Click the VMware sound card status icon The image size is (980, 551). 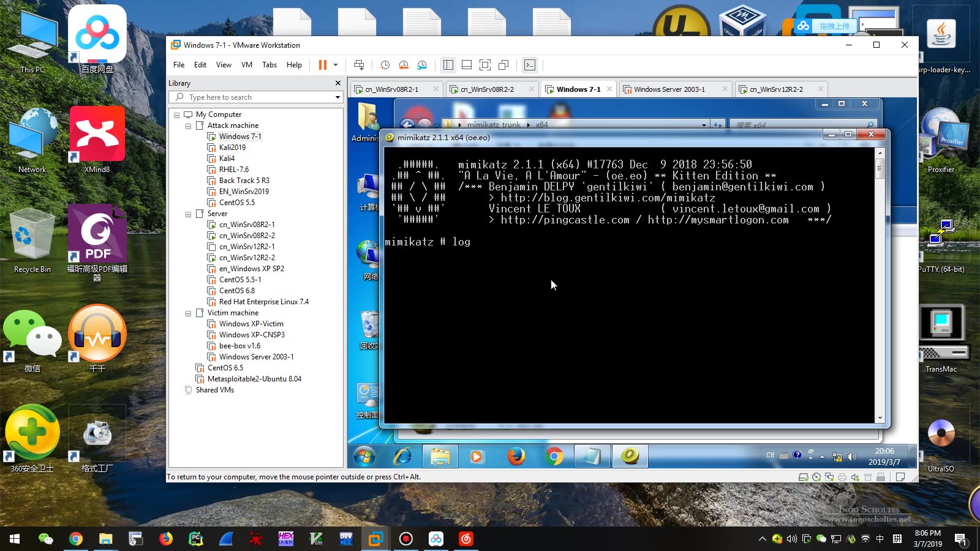click(855, 478)
